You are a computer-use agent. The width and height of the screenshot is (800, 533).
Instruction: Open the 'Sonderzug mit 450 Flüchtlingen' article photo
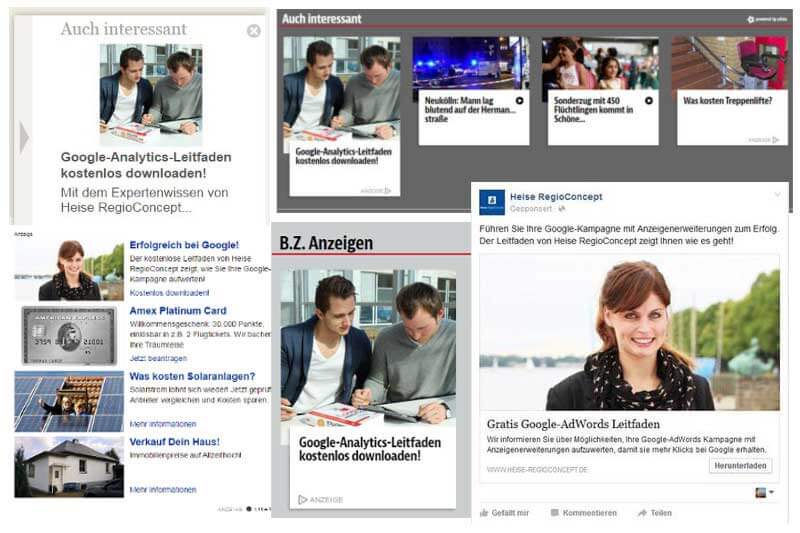point(600,63)
